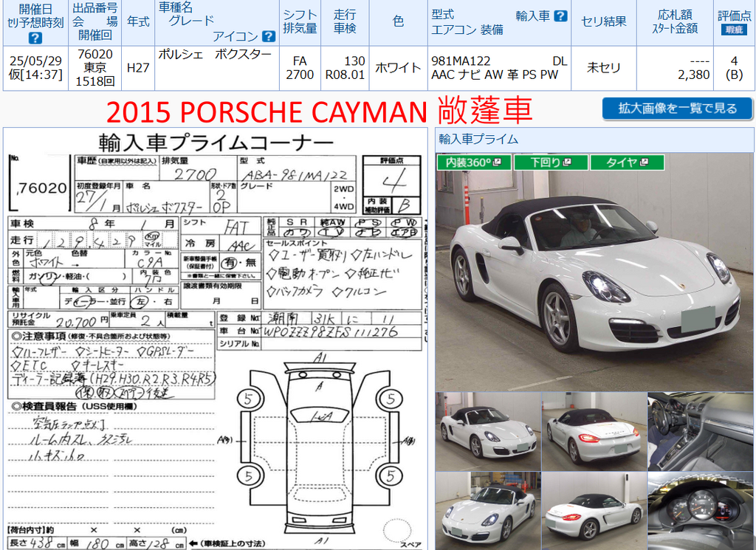Image resolution: width=756 pixels, height=550 pixels.
Task: Open the help icon next to 輸入車
Action: [x=560, y=16]
